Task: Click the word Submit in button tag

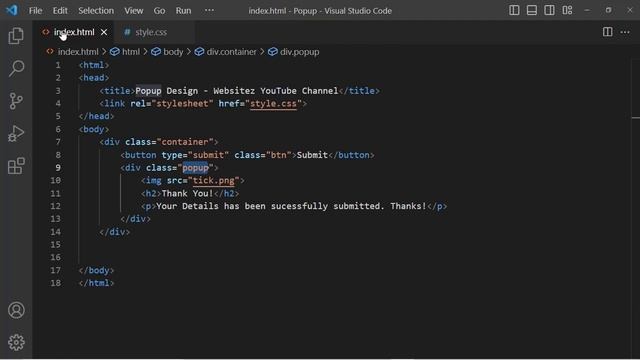Action: pos(312,155)
